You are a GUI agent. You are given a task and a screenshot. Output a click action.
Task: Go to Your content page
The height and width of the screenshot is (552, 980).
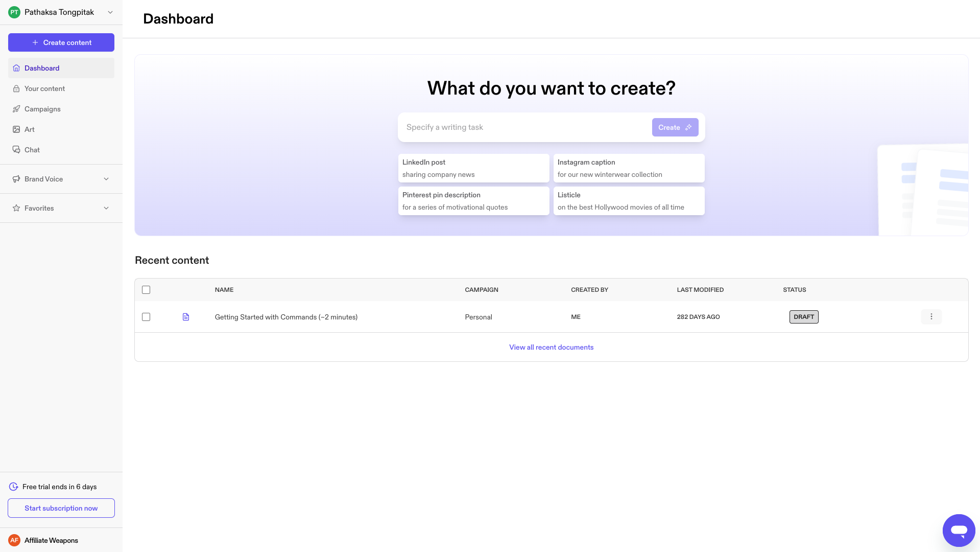(44, 88)
